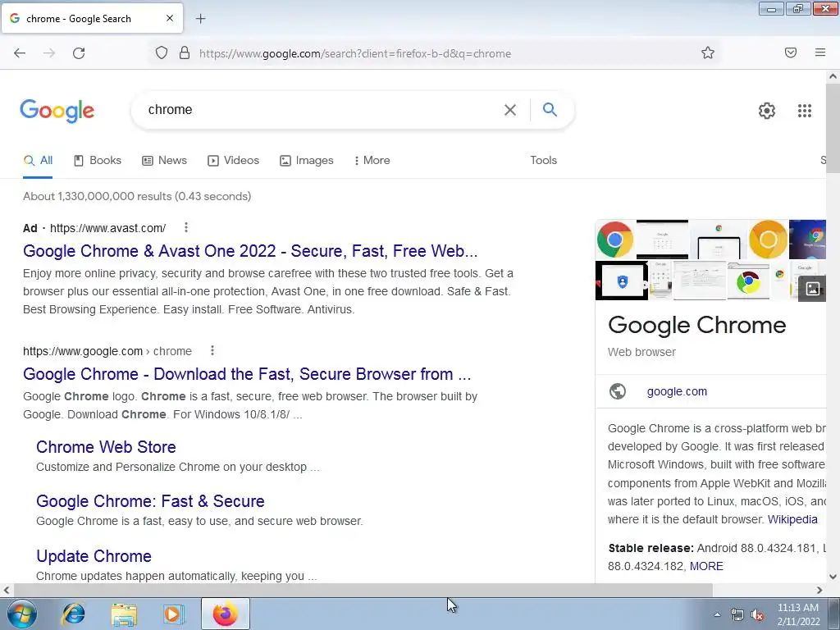The image size is (840, 630).
Task: Clear the search box with the X
Action: [x=510, y=110]
